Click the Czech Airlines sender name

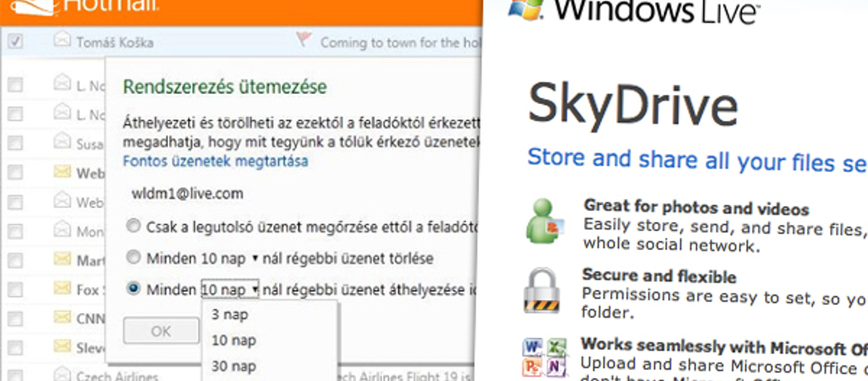tap(117, 376)
